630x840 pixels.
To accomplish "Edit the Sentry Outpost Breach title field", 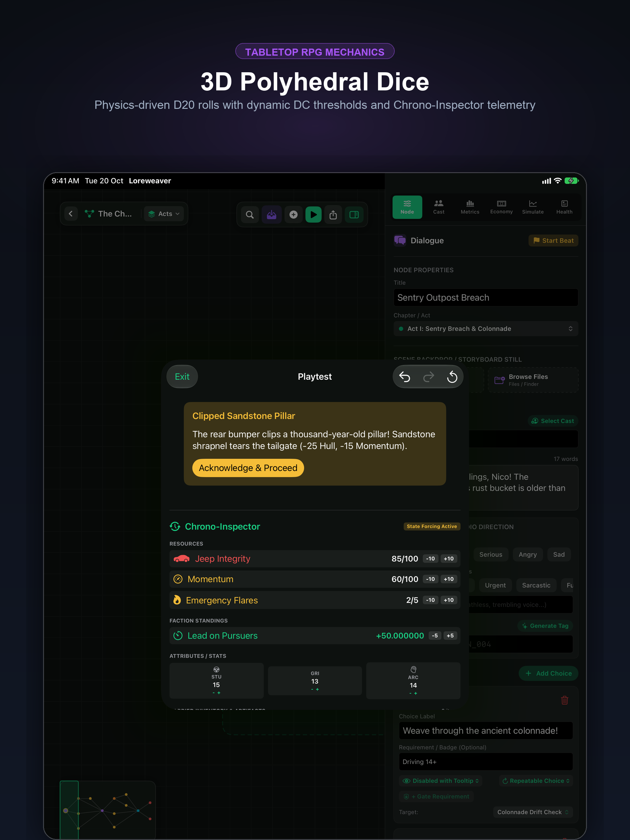I will 486,297.
